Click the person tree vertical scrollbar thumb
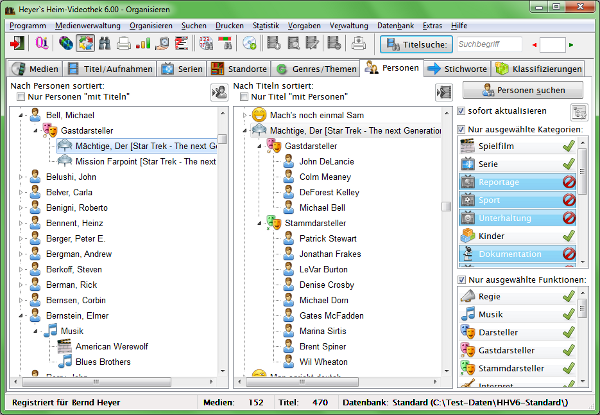Viewport: 600px width, 415px height. pyautogui.click(x=224, y=137)
